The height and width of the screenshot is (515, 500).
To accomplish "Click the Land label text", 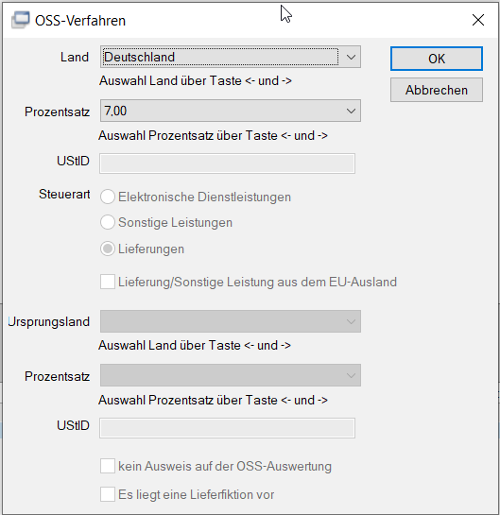I will pyautogui.click(x=74, y=57).
